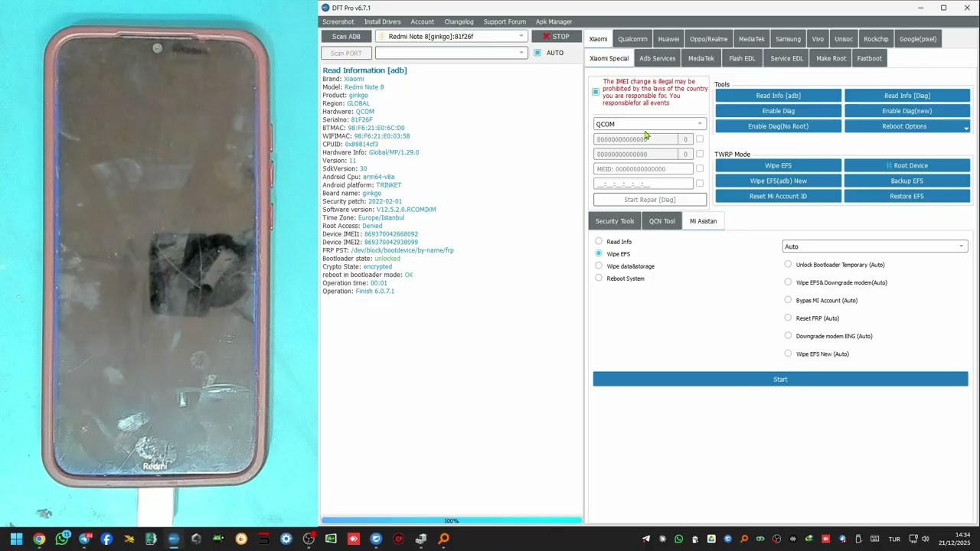Toggle the IMEI change warning checkbox

coord(596,92)
